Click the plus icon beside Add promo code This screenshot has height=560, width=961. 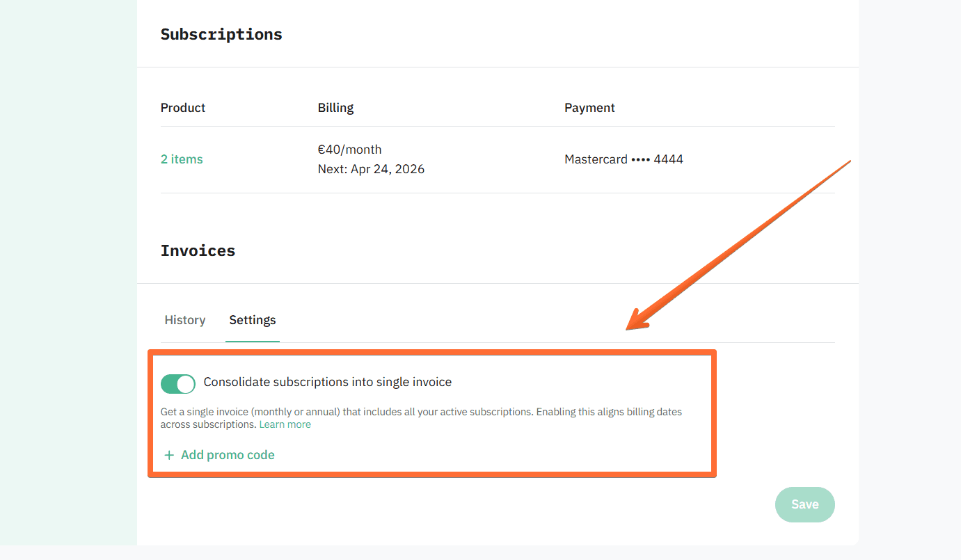click(x=168, y=456)
